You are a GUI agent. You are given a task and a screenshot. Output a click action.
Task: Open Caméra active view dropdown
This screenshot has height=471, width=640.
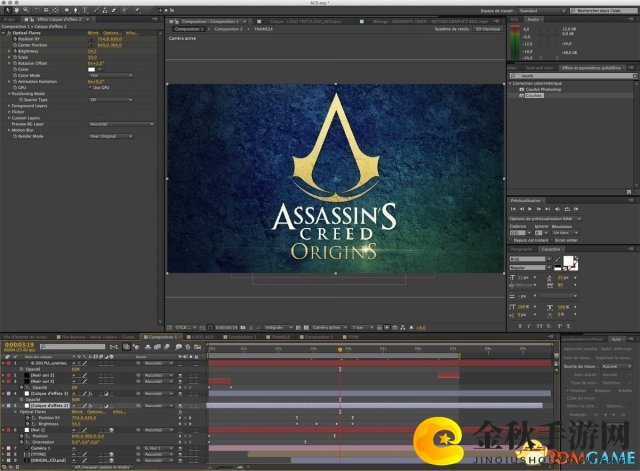click(329, 327)
